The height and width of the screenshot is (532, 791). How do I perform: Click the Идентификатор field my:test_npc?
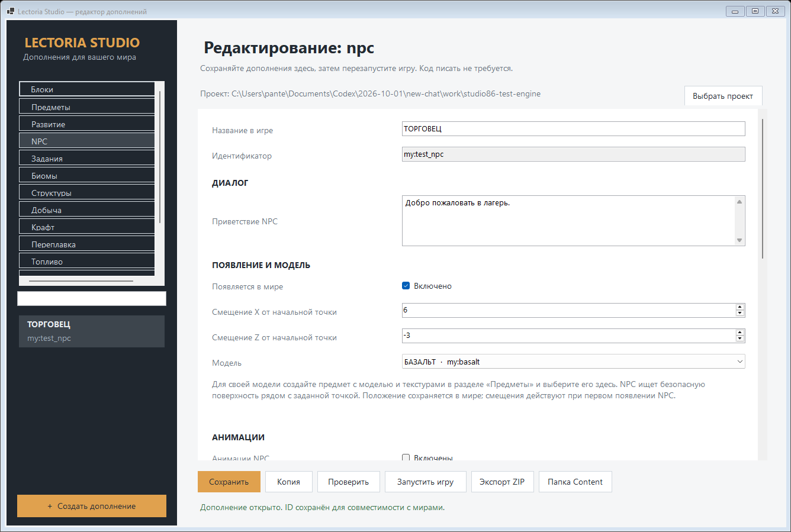(x=573, y=154)
